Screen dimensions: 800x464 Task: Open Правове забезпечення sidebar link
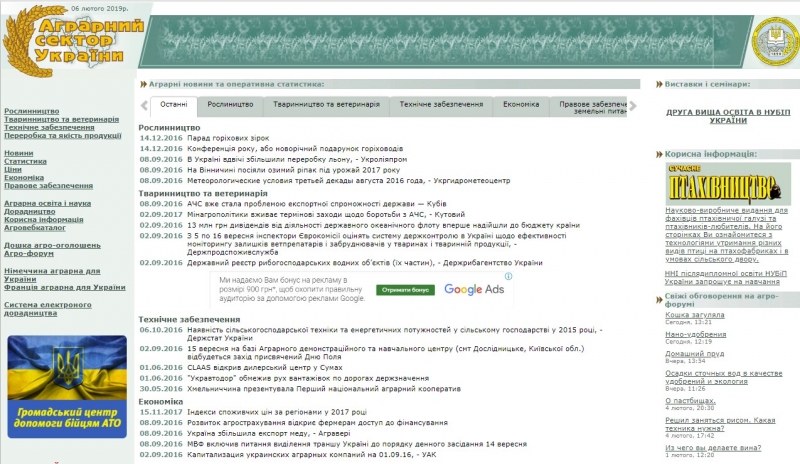tap(48, 185)
